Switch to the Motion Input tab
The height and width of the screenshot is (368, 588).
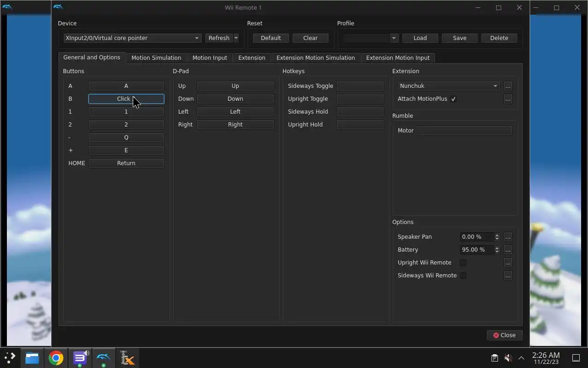click(209, 57)
